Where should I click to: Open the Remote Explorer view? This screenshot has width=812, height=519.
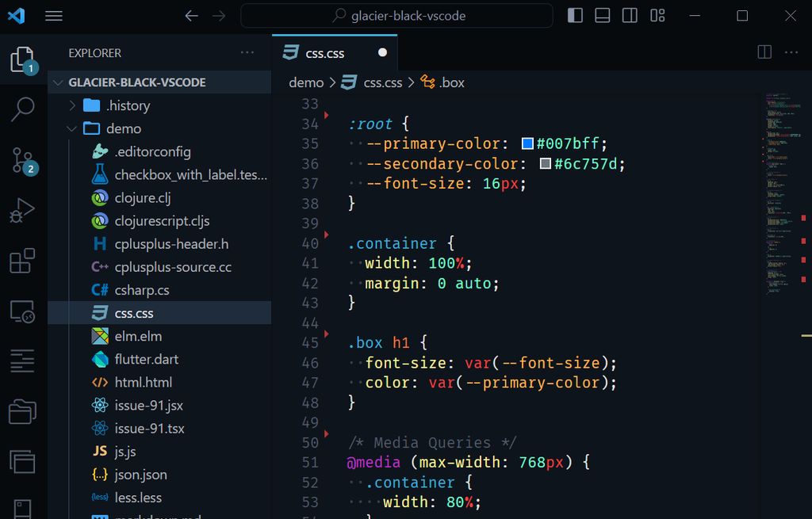[22, 311]
